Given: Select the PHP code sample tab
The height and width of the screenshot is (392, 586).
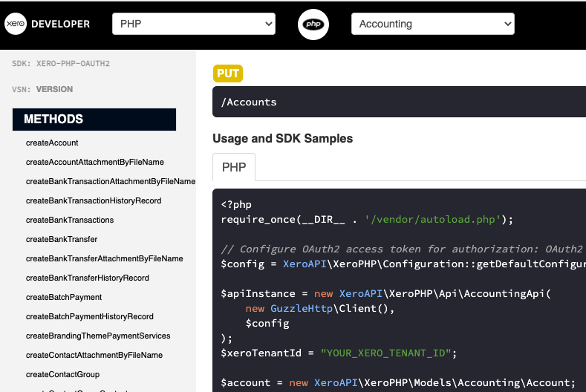Looking at the screenshot, I should pos(234,167).
